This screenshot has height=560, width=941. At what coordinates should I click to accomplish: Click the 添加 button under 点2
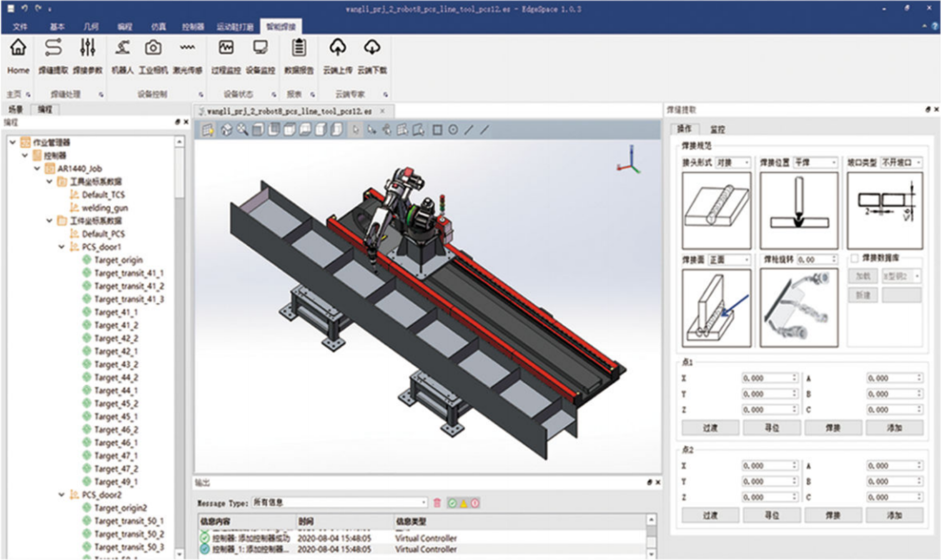click(x=894, y=515)
